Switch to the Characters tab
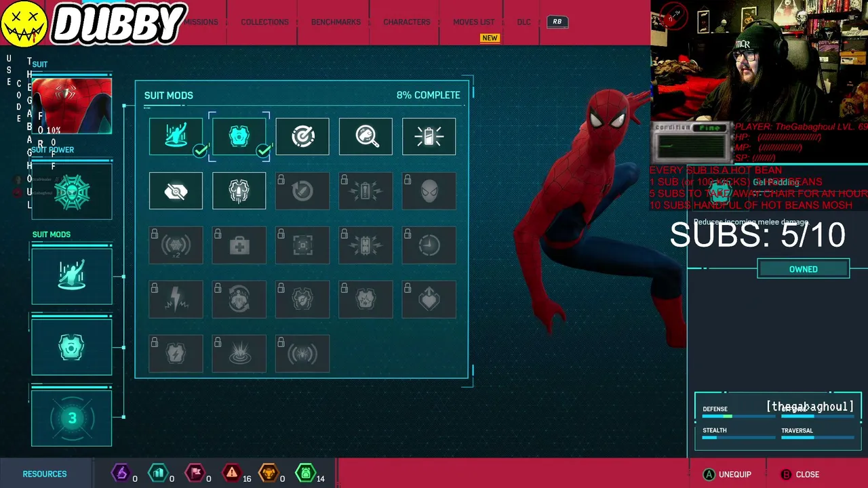 click(x=407, y=22)
